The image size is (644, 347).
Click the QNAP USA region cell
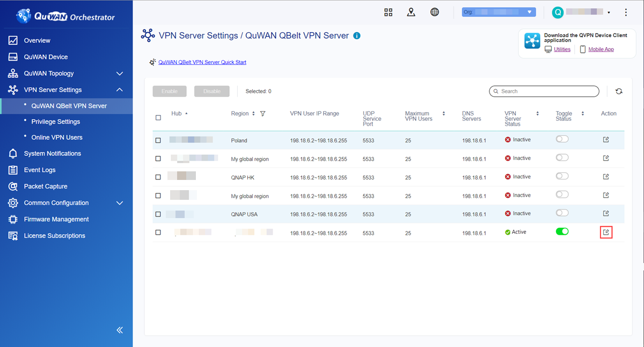(x=244, y=214)
